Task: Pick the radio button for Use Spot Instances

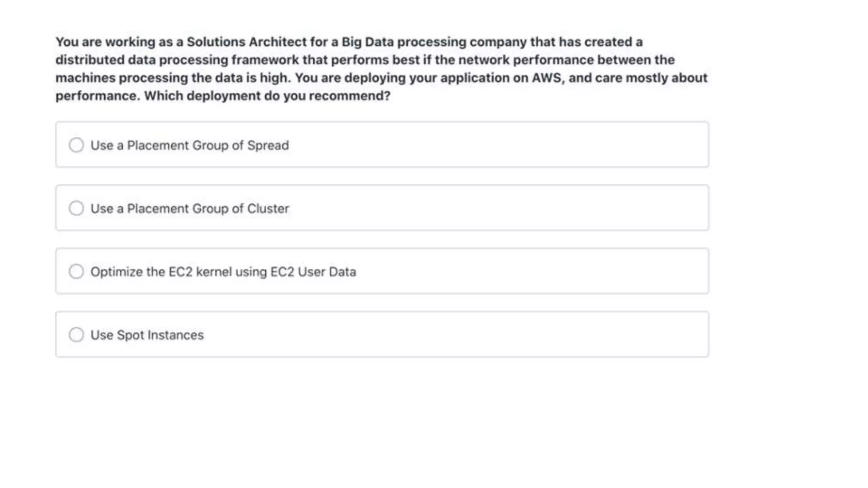Action: 76,334
